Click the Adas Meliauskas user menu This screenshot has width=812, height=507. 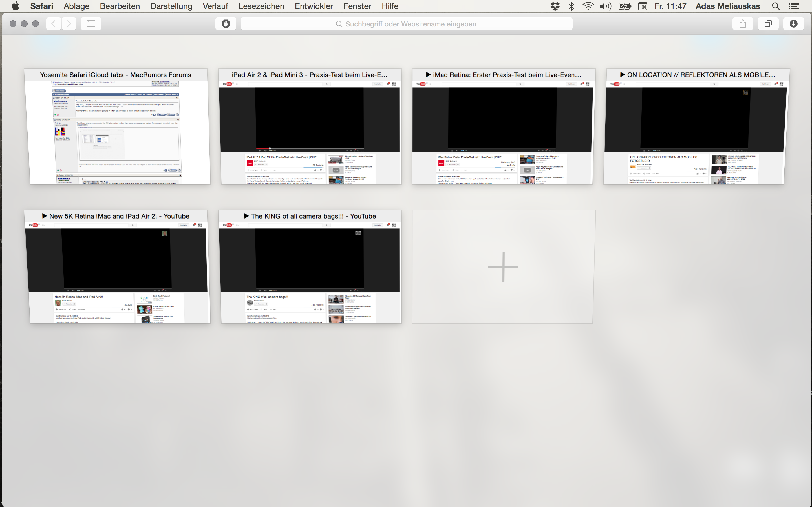point(727,6)
